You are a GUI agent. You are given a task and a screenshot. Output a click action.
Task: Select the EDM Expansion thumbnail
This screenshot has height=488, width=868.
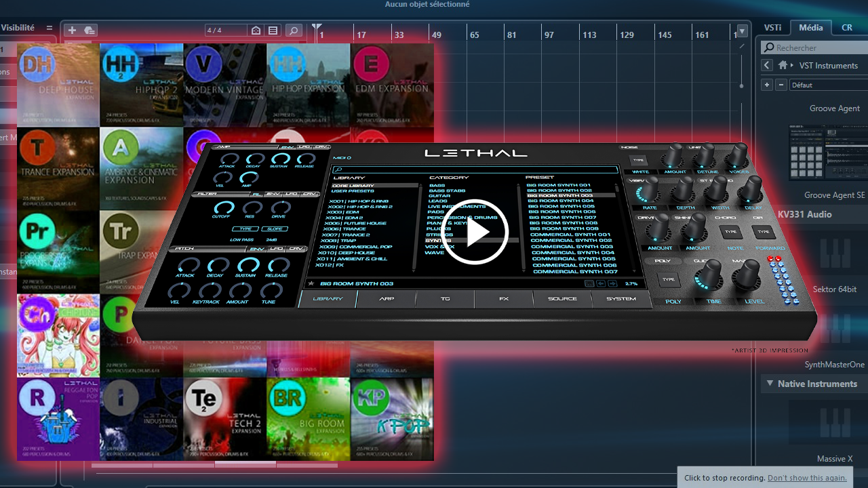tap(392, 85)
